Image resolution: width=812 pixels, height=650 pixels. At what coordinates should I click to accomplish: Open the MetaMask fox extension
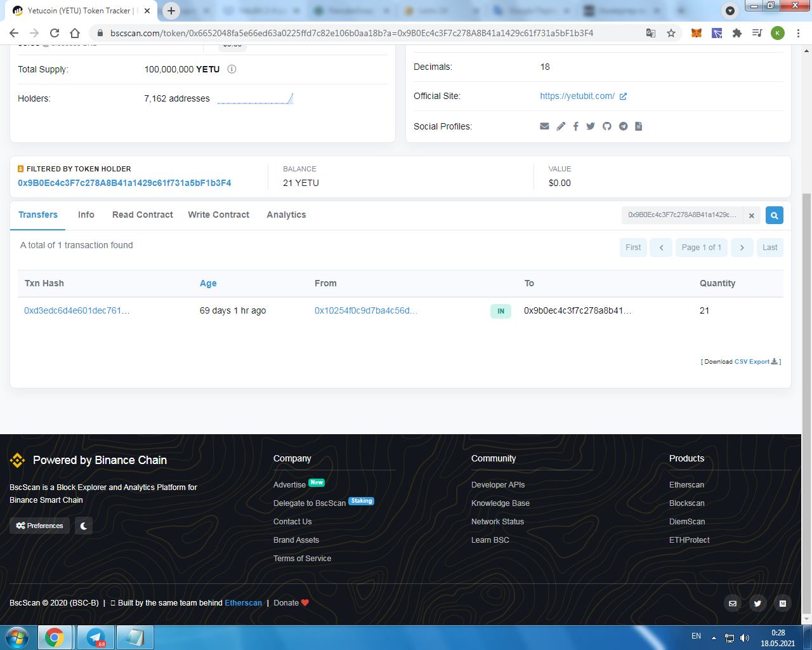pos(697,33)
